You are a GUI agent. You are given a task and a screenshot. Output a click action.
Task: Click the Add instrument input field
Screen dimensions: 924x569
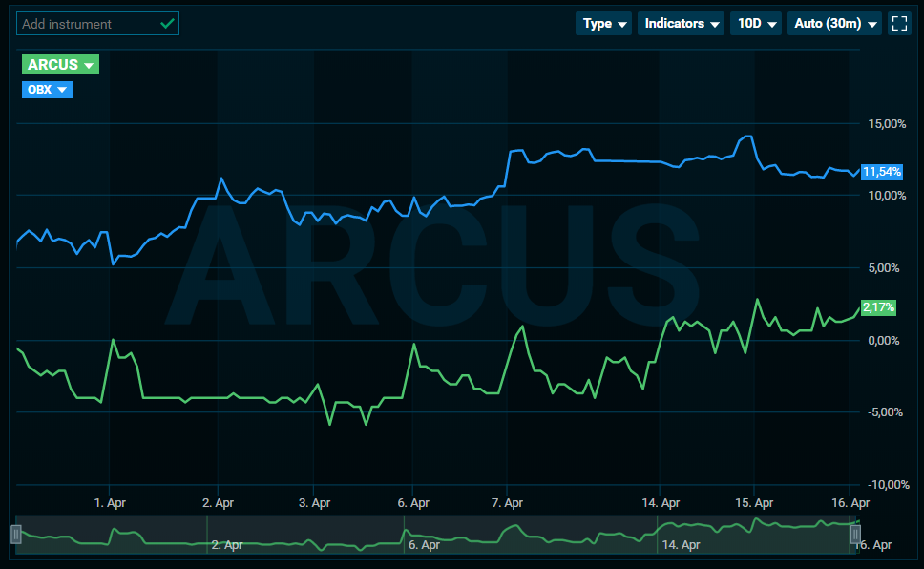(97, 24)
